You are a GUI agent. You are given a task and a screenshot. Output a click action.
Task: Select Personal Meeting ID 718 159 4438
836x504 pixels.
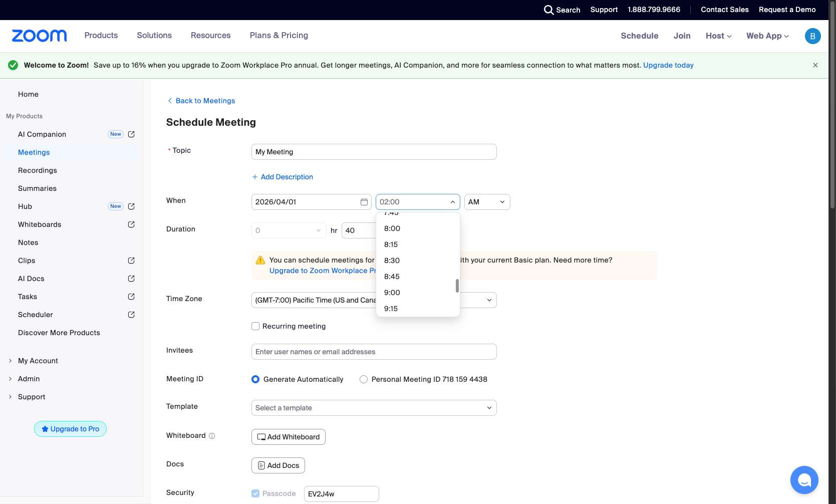click(364, 379)
